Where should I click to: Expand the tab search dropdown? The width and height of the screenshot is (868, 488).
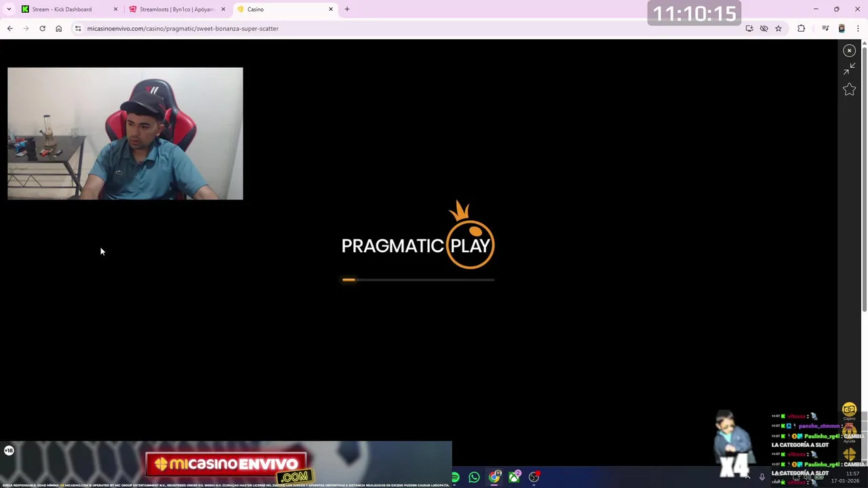click(x=9, y=9)
